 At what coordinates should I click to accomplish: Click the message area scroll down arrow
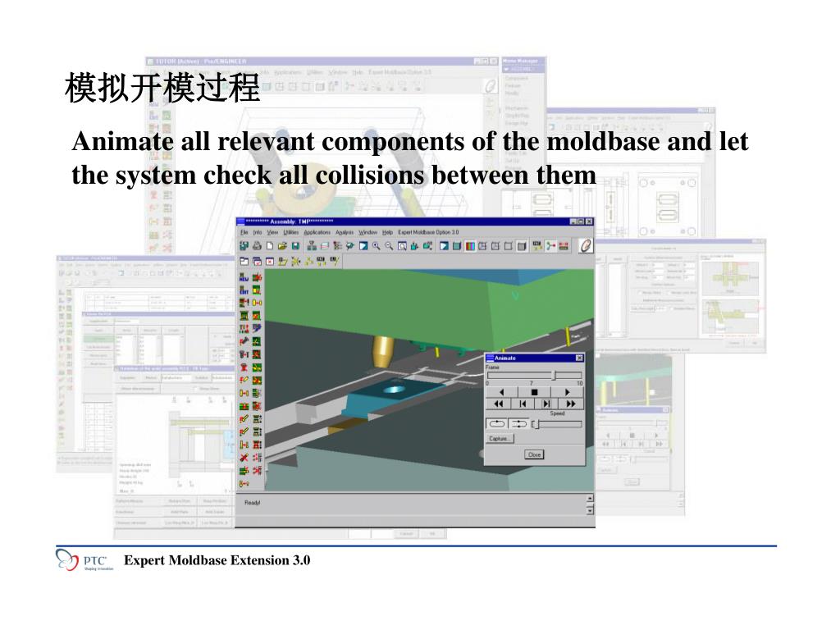point(590,510)
